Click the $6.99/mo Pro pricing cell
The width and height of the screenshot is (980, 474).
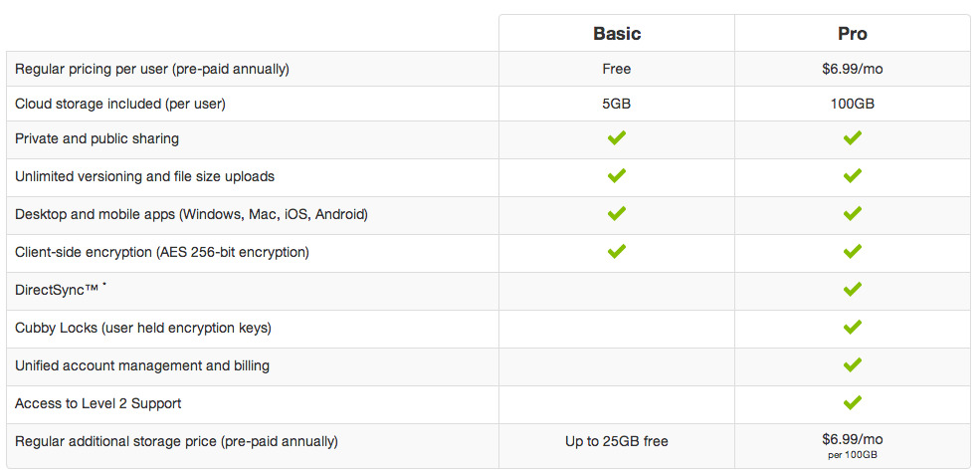(x=852, y=70)
